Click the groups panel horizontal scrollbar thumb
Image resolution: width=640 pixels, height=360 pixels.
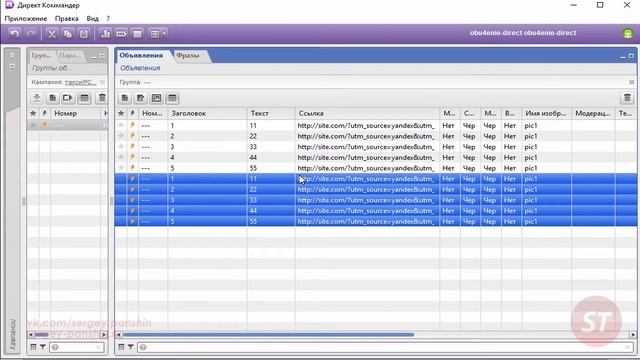[x=41, y=335]
